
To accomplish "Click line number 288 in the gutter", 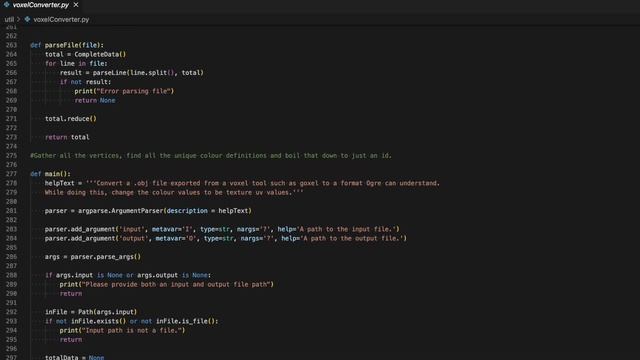I will [11, 275].
